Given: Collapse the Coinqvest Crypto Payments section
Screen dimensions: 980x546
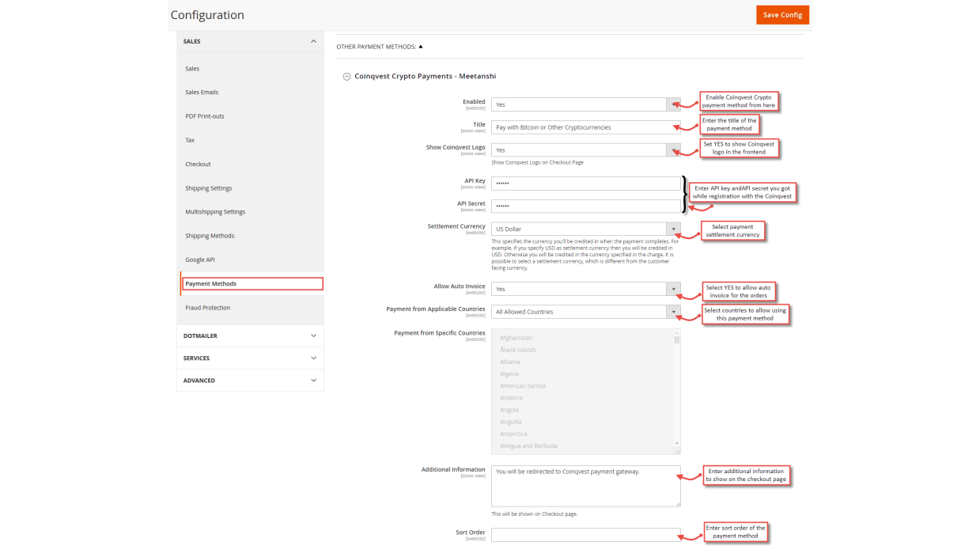Looking at the screenshot, I should tap(346, 76).
